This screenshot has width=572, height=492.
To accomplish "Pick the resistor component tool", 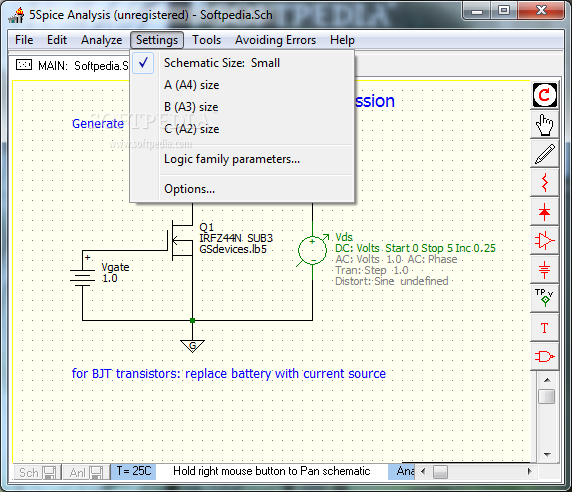I will coord(545,182).
